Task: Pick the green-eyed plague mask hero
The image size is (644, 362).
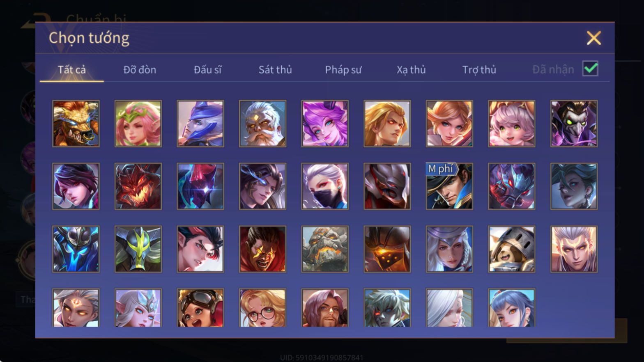Action: [x=574, y=124]
